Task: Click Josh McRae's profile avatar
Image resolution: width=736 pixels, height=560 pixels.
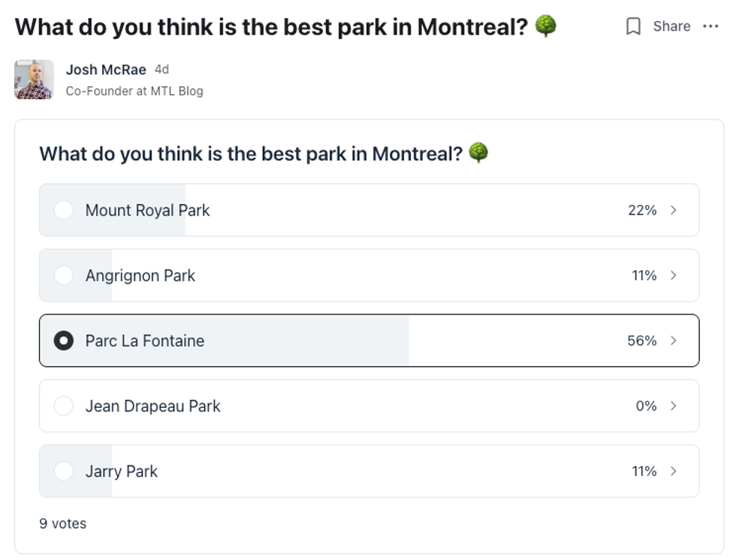Action: [x=33, y=79]
